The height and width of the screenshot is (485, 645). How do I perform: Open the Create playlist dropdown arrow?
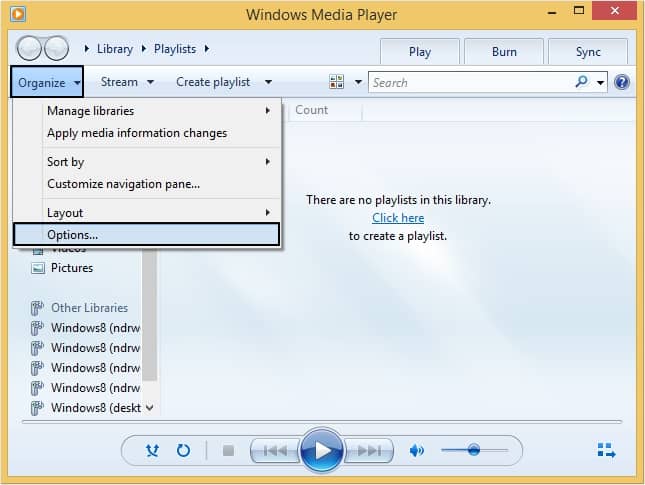(268, 82)
